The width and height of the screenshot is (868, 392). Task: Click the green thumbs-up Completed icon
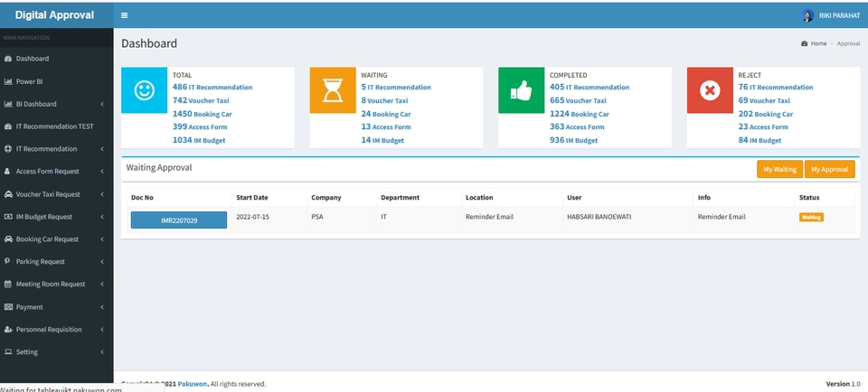[x=522, y=90]
